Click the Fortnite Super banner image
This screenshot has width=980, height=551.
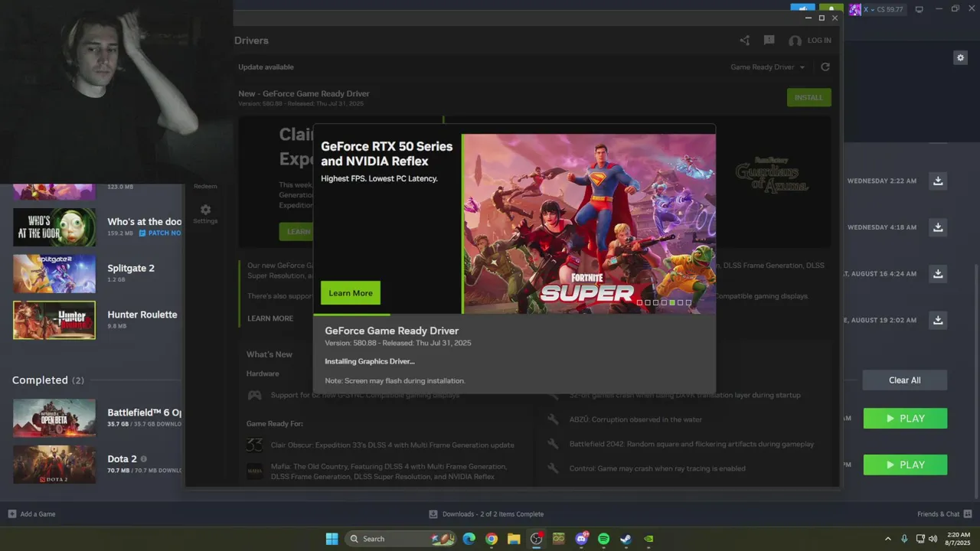pyautogui.click(x=590, y=223)
